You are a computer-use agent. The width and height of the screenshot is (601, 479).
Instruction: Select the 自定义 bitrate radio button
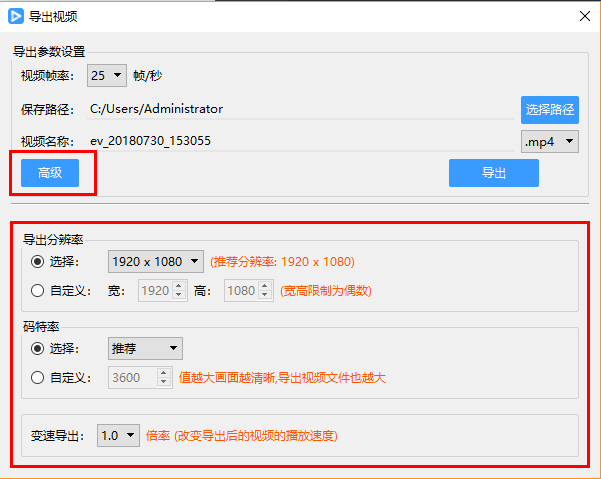38,377
